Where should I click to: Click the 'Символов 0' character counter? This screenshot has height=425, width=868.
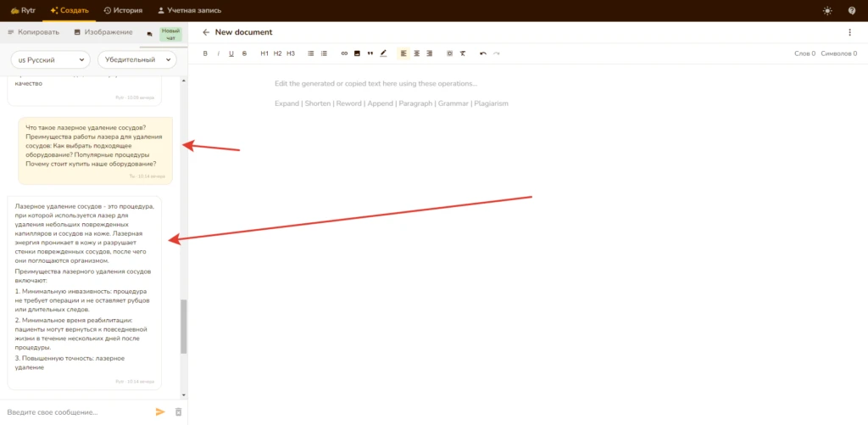[x=838, y=53]
